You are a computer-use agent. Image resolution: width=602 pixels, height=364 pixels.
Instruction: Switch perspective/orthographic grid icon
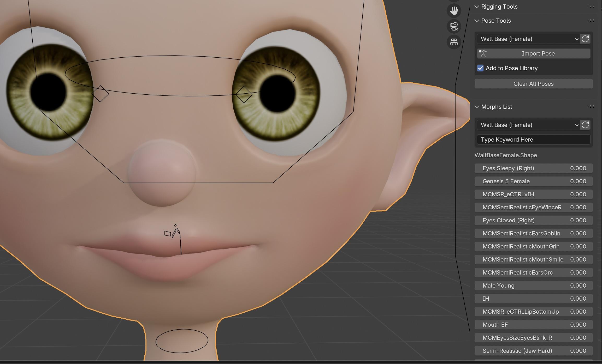click(454, 42)
